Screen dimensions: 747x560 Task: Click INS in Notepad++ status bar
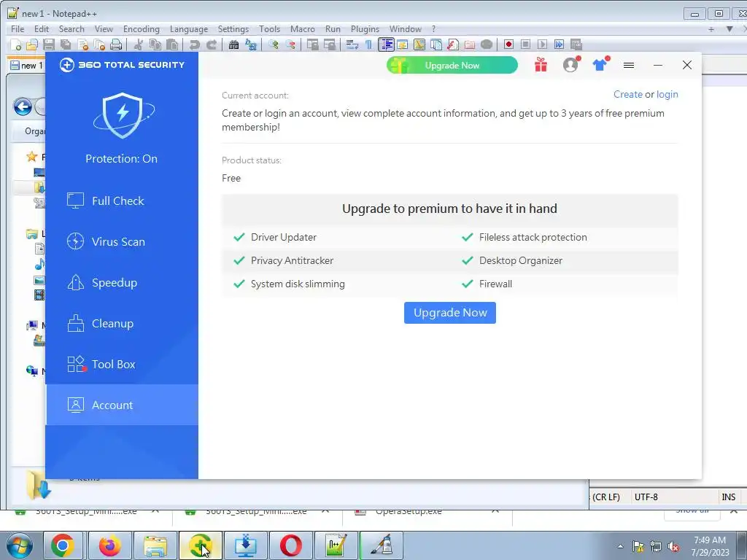pyautogui.click(x=729, y=497)
